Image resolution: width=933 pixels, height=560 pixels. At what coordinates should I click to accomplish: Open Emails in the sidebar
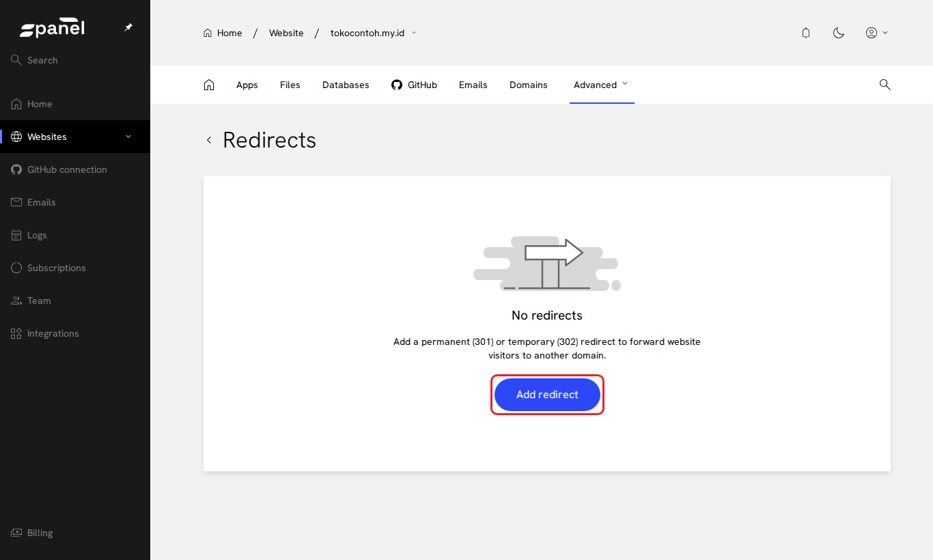(75, 202)
